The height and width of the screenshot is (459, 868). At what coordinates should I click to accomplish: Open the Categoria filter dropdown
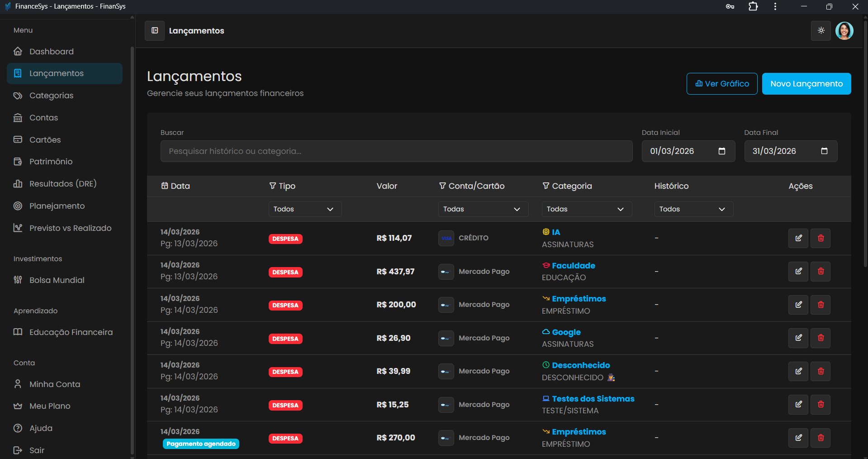pos(586,209)
